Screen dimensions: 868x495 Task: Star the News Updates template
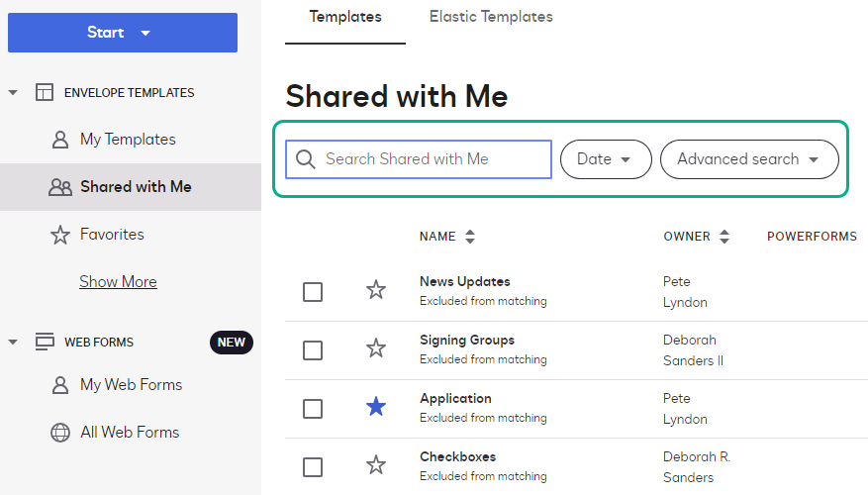376,290
